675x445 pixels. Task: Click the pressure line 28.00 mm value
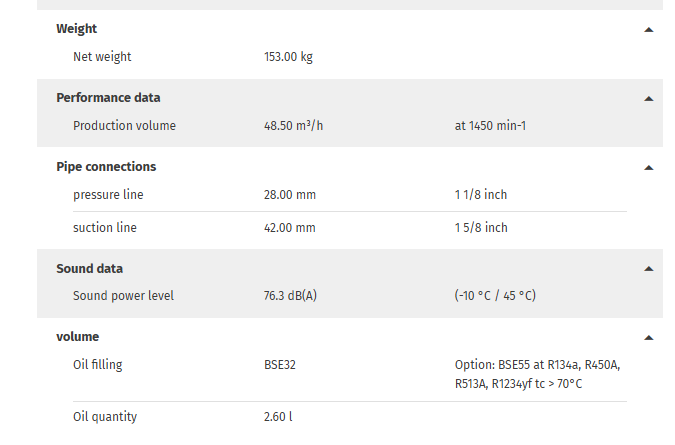290,195
